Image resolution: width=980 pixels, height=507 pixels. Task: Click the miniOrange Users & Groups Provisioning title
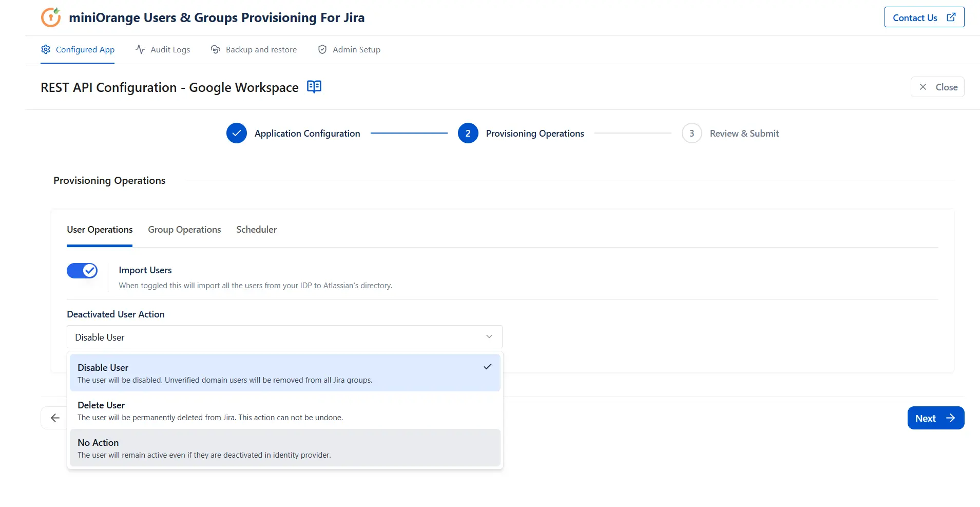pyautogui.click(x=217, y=17)
